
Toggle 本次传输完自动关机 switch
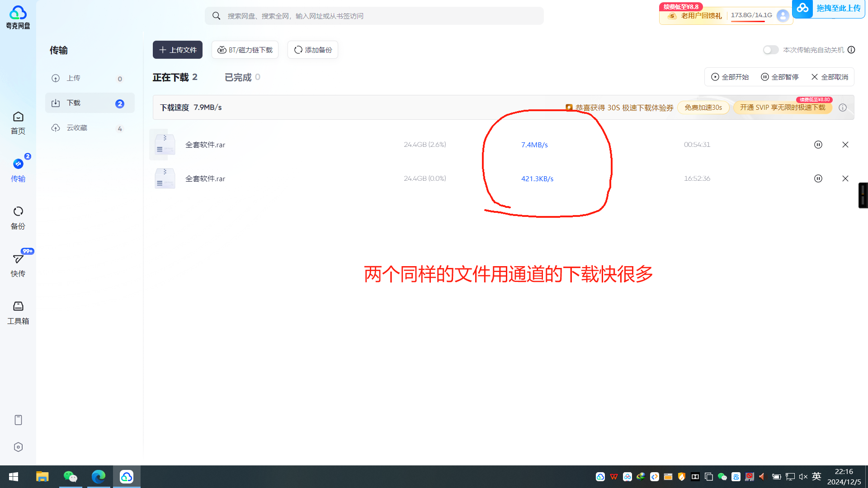pyautogui.click(x=771, y=50)
